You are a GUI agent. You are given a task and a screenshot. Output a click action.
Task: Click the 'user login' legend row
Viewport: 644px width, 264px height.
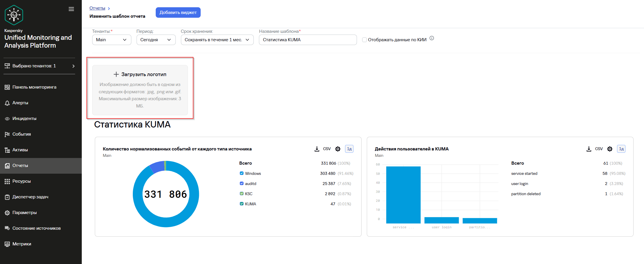tap(568, 184)
